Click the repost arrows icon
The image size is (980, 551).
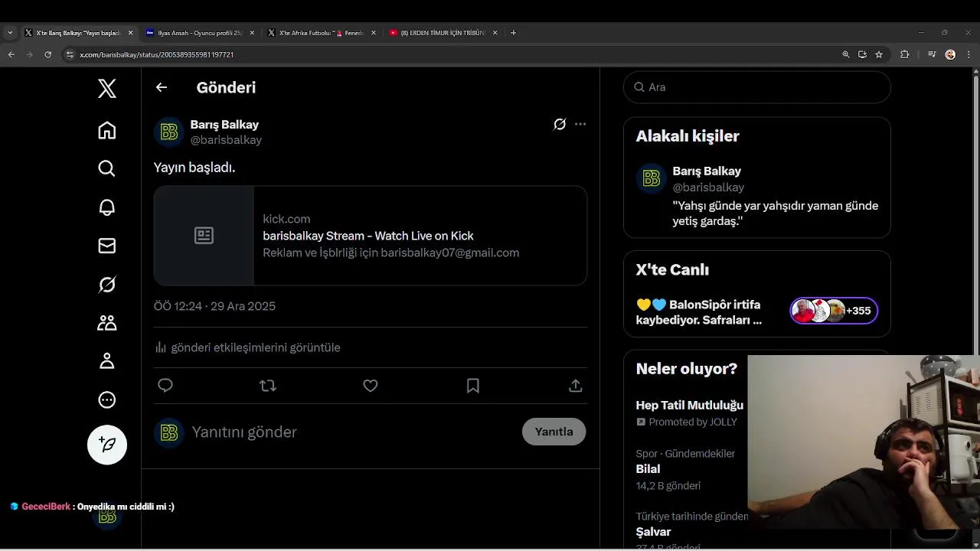click(x=268, y=386)
